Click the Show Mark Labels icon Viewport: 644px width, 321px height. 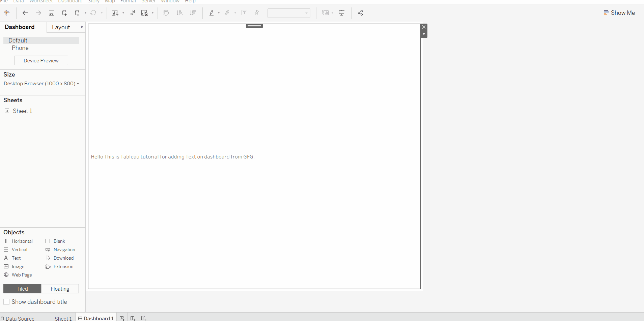[245, 13]
